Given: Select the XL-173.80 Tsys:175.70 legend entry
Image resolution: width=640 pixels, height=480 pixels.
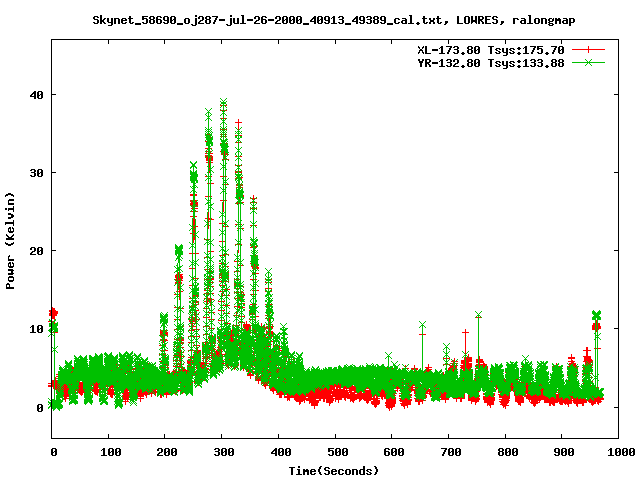Looking at the screenshot, I should [x=491, y=50].
